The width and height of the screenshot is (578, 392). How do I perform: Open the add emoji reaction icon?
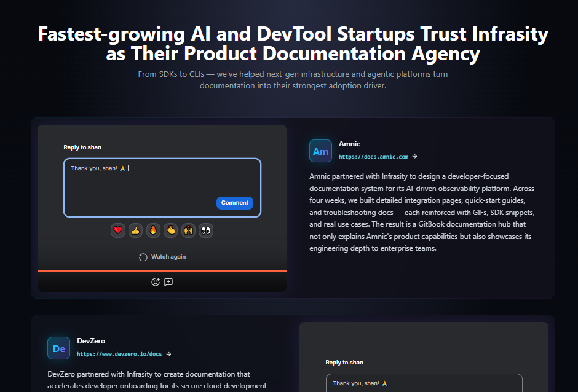(156, 282)
